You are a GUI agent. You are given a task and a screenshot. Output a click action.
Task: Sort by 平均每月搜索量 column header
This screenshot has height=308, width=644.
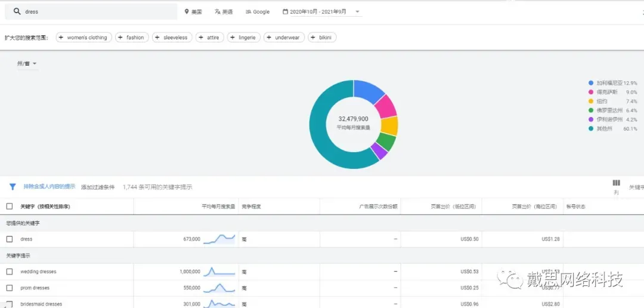pyautogui.click(x=218, y=207)
